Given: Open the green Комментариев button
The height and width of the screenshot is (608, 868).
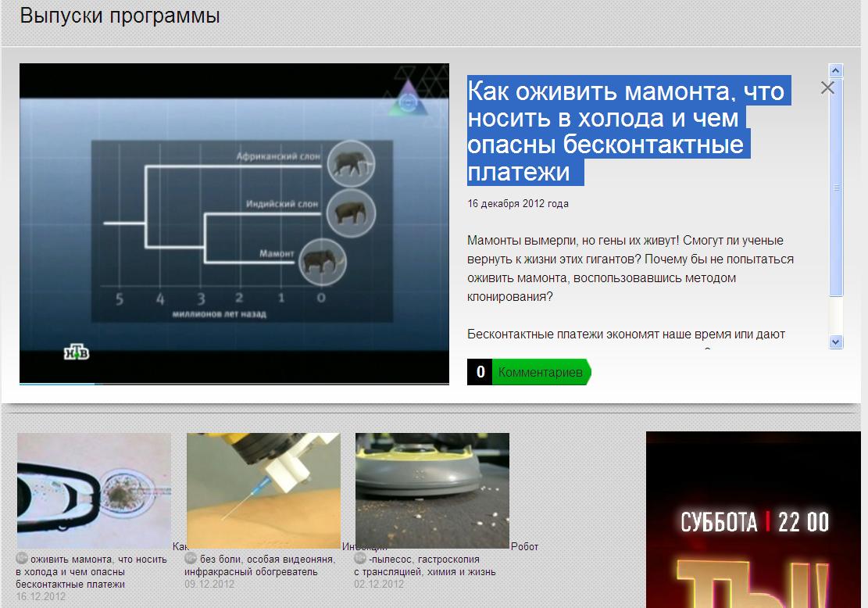Looking at the screenshot, I should [x=541, y=373].
